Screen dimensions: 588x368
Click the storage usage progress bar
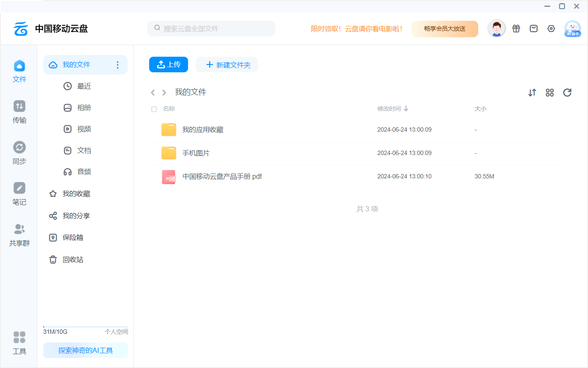[86, 327]
